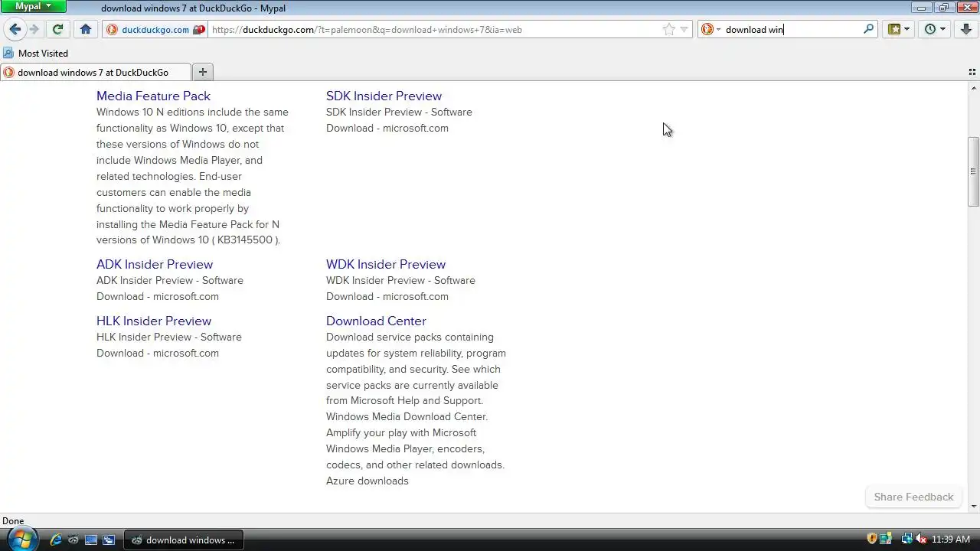Screen dimensions: 980x551
Task: Show duckduckgo.com site identity info
Action: (x=155, y=30)
